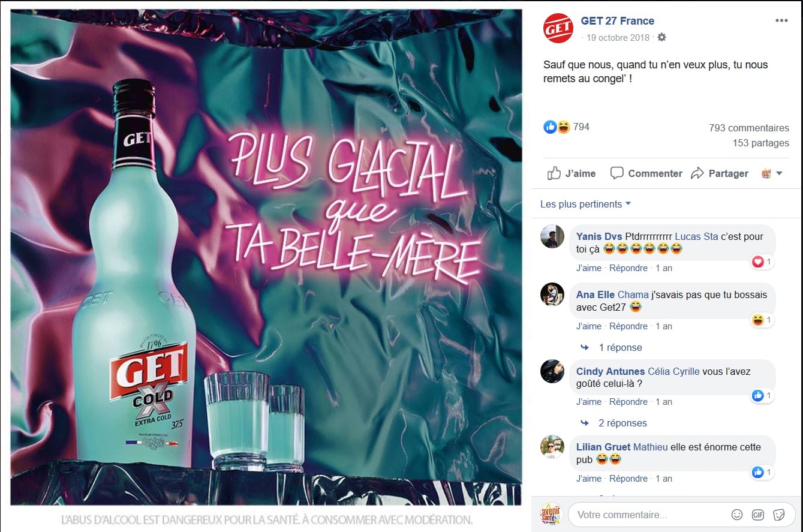Toggle J'aime on the post
The image size is (803, 532).
click(x=572, y=173)
